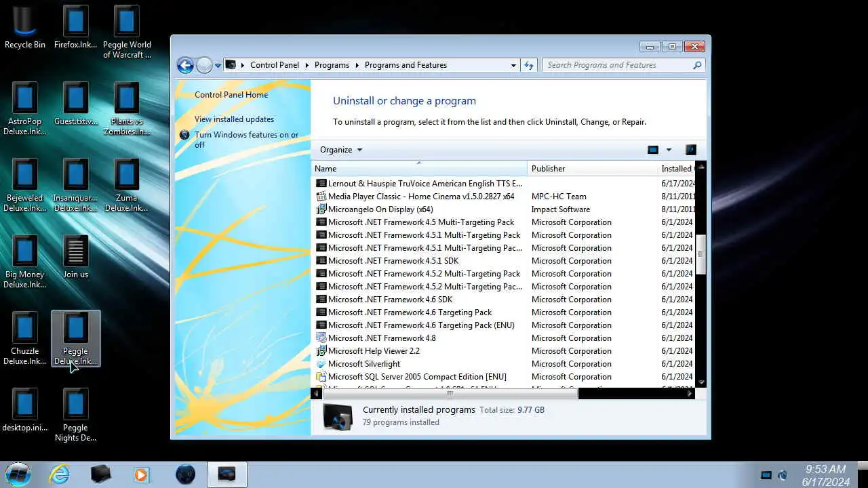Select the Microangelo On Display icon
Image resolution: width=868 pixels, height=488 pixels.
pos(321,209)
